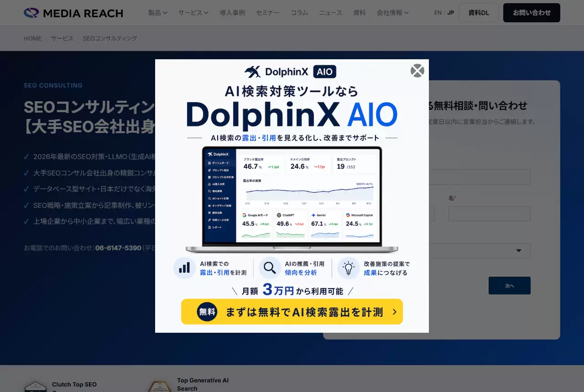Select ニュース in the navigation bar
Screen dimensions: 584x392
point(330,13)
